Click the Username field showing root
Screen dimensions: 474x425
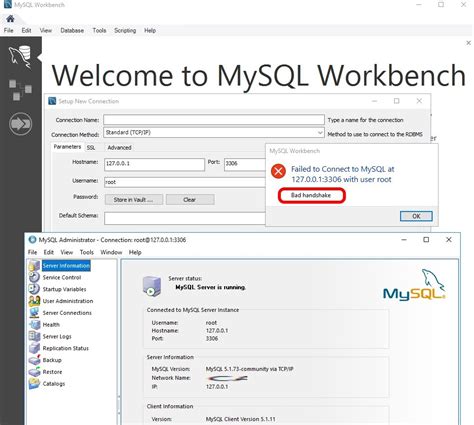point(185,182)
